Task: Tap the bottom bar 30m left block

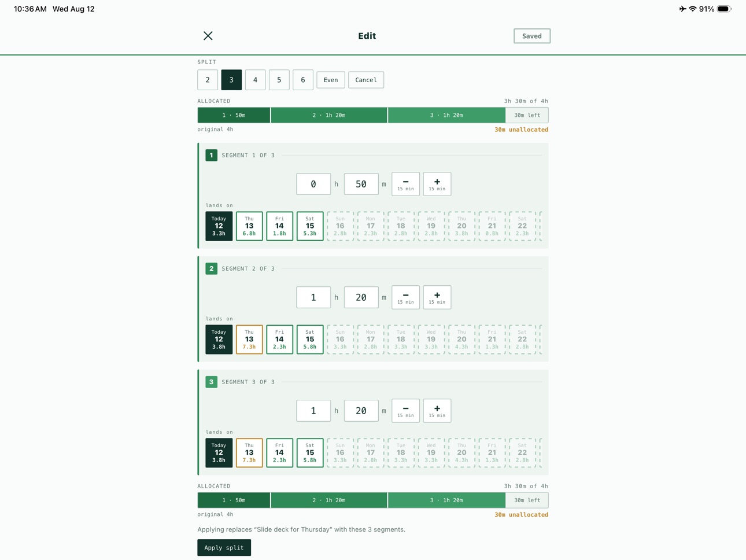Action: tap(527, 500)
